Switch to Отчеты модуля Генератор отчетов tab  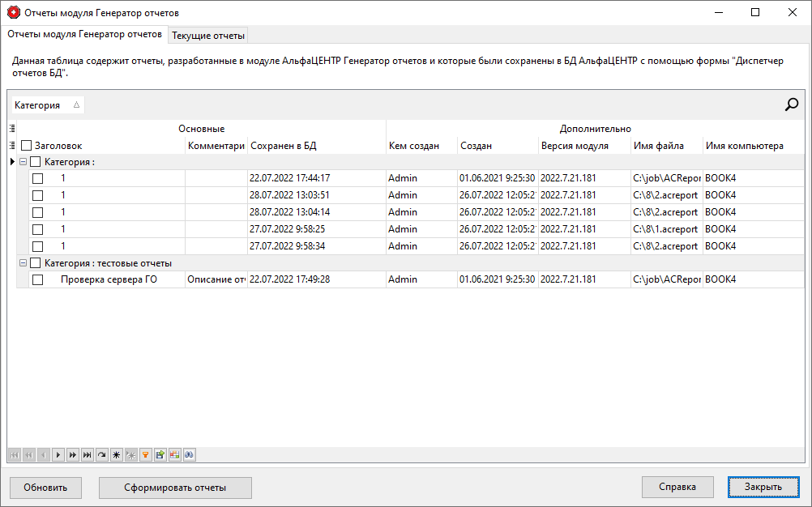pos(84,34)
